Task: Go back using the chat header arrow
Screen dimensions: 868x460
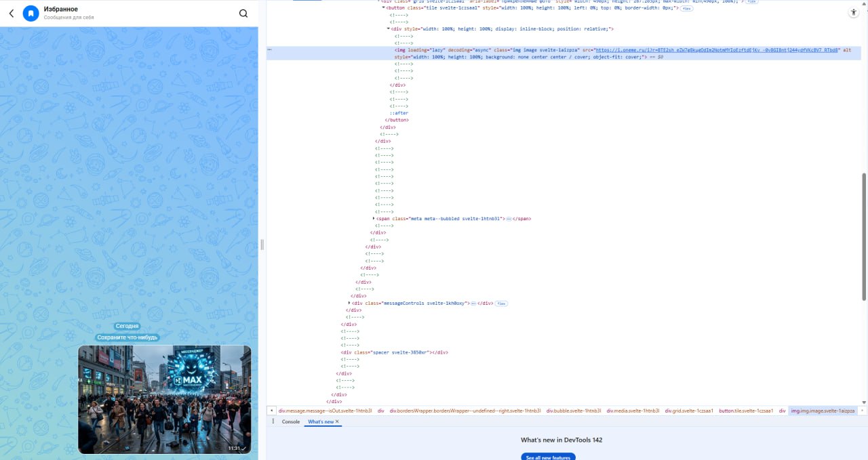Action: click(12, 14)
